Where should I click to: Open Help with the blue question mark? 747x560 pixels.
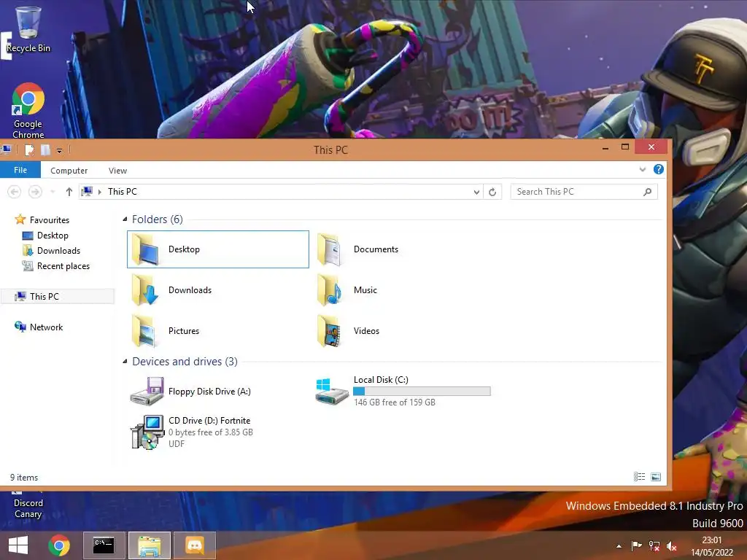tap(659, 169)
